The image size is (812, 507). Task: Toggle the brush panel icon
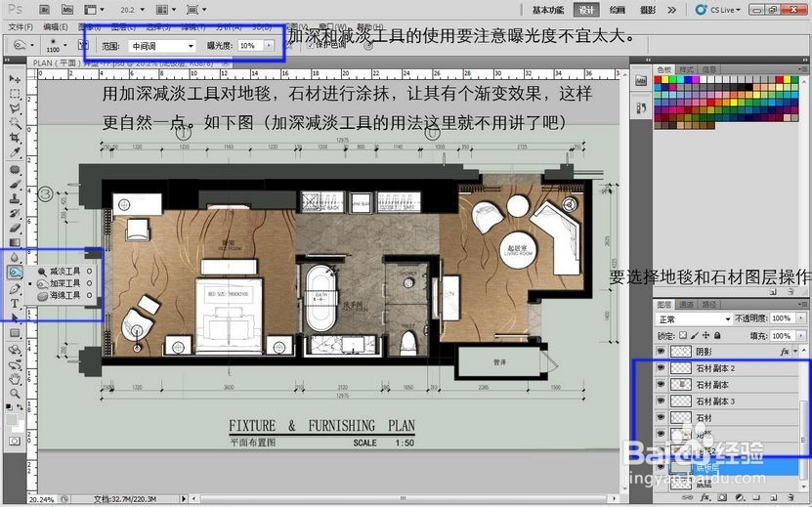coord(83,45)
